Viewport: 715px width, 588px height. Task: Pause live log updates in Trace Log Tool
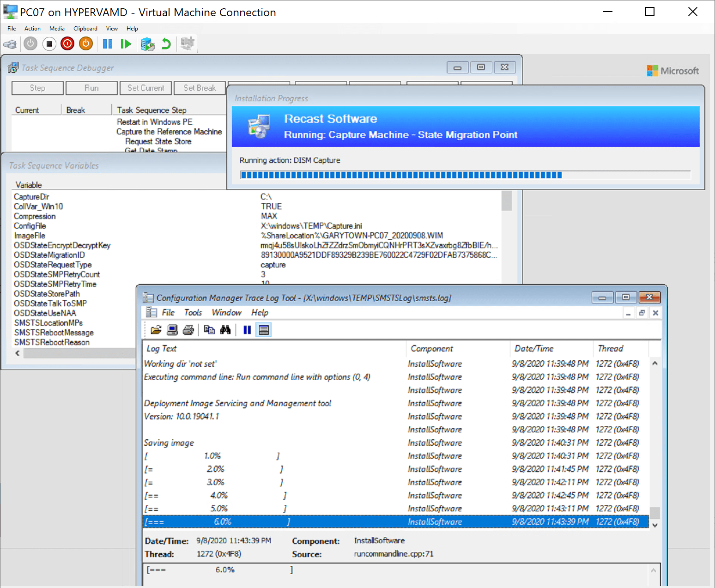(247, 329)
